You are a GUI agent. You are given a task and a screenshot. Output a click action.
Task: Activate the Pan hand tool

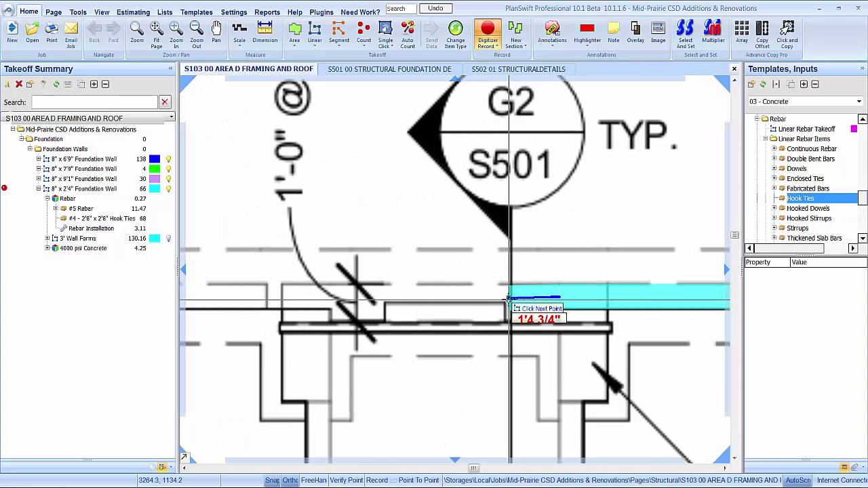coord(216,32)
